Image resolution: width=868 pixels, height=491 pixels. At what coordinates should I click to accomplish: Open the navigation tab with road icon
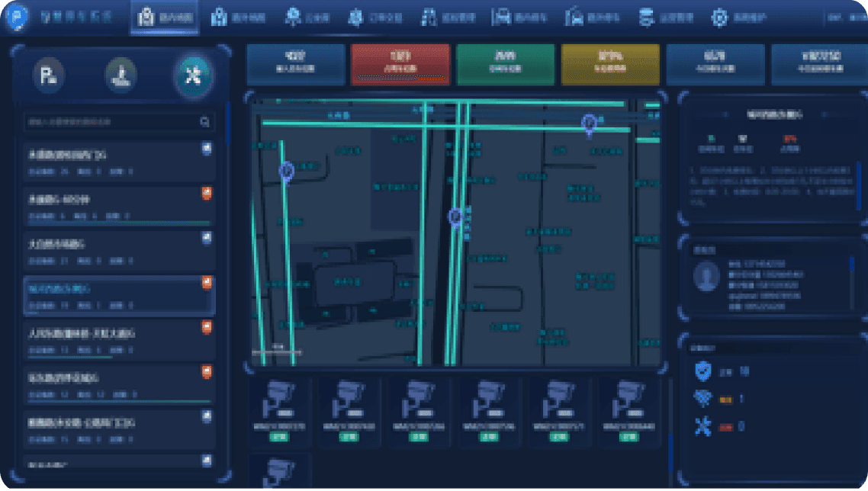(x=448, y=18)
